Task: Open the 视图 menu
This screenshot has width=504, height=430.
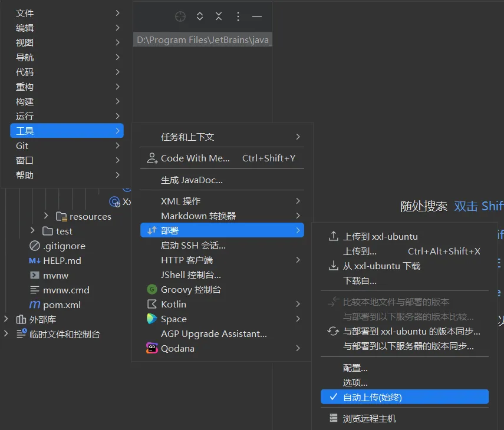Action: click(x=67, y=42)
